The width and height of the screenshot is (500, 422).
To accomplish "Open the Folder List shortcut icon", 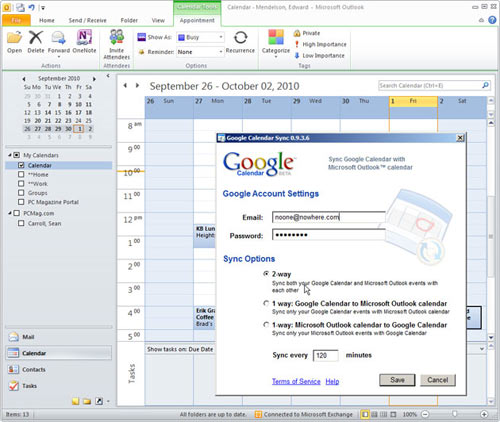I will pyautogui.click(x=87, y=401).
